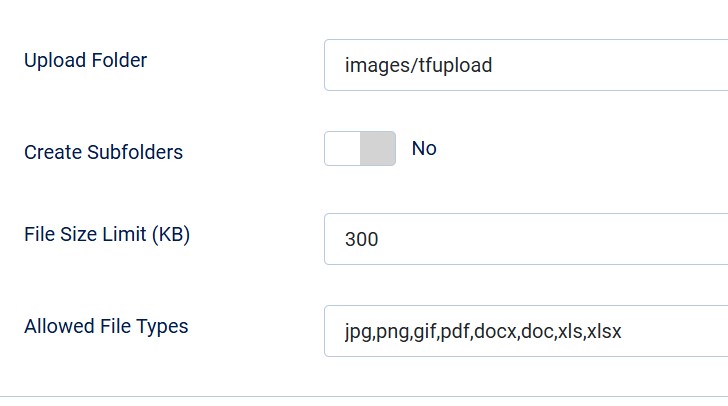Viewport: 728px width, 406px height.
Task: Click the "Upload Folder" label
Action: (85, 60)
